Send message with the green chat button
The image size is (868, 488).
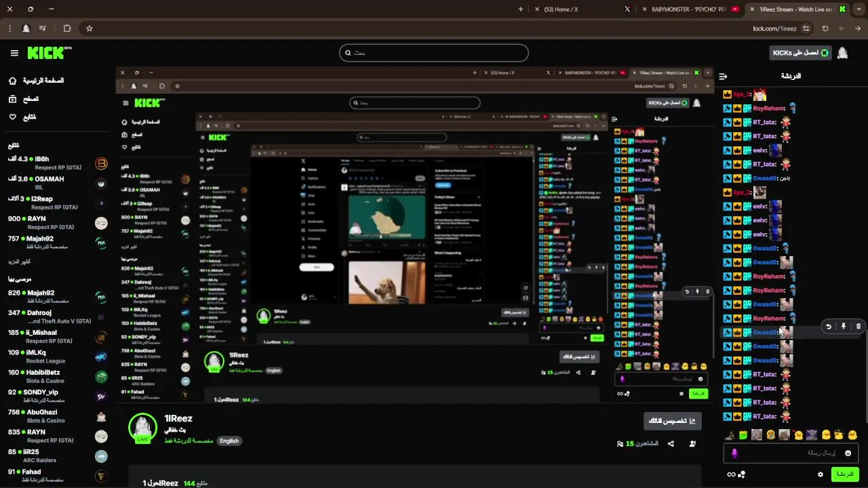coord(845,474)
